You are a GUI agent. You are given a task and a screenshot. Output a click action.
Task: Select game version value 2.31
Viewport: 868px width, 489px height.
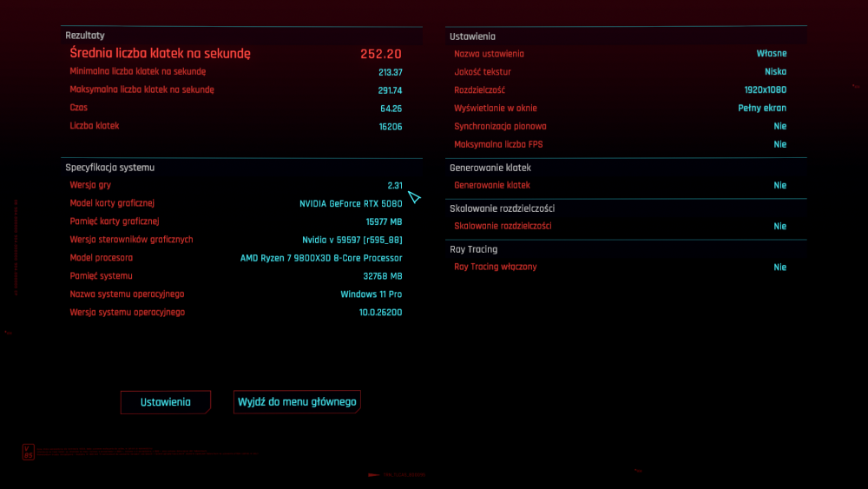pos(395,186)
